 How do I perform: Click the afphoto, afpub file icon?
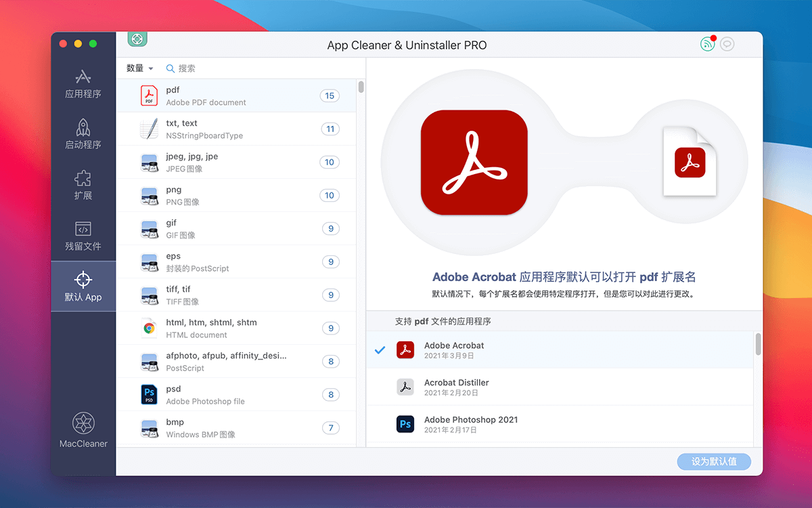tap(149, 361)
